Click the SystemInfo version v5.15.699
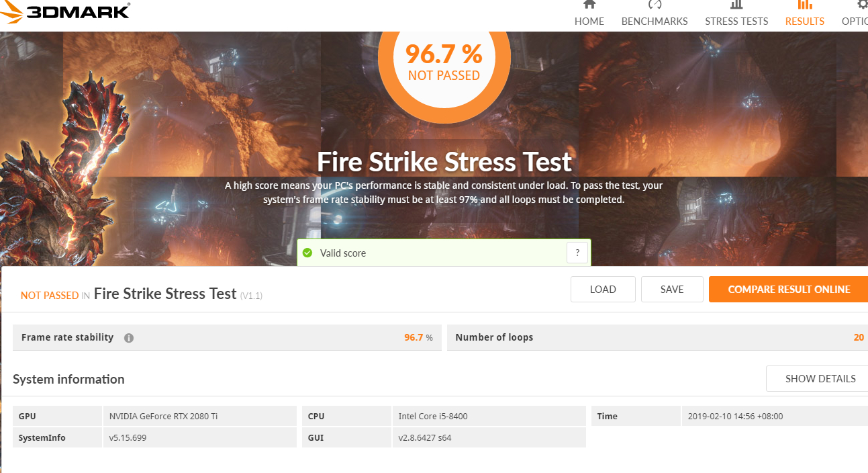 [128, 437]
